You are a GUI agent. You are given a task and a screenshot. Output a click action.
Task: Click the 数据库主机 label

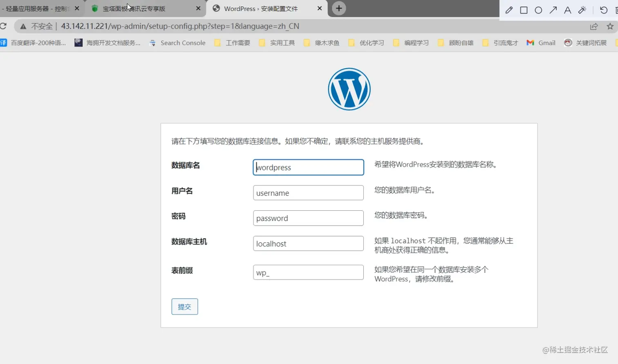tap(189, 241)
